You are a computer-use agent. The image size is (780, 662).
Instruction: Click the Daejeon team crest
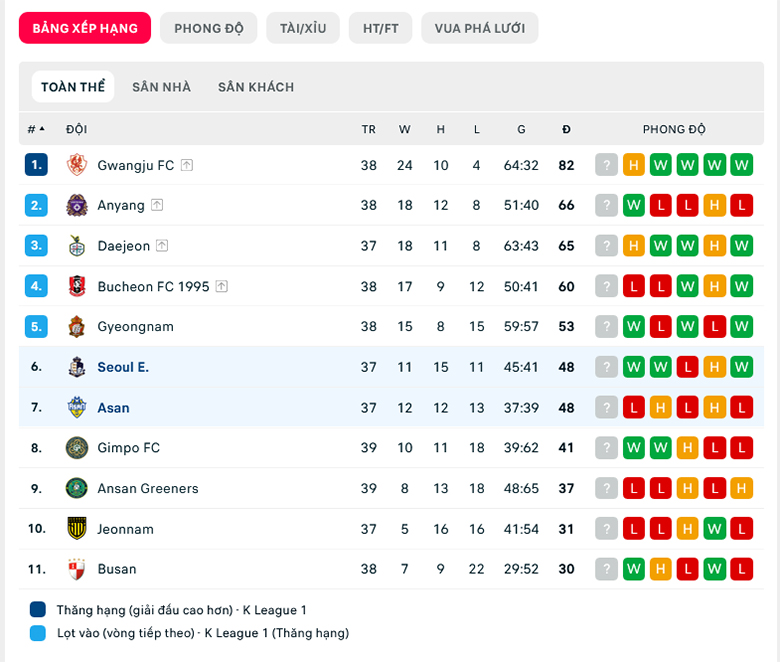click(77, 246)
